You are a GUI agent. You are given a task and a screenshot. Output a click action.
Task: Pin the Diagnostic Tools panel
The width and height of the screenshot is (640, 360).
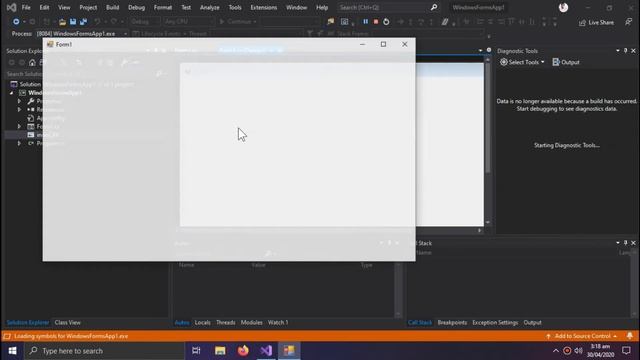click(x=625, y=51)
